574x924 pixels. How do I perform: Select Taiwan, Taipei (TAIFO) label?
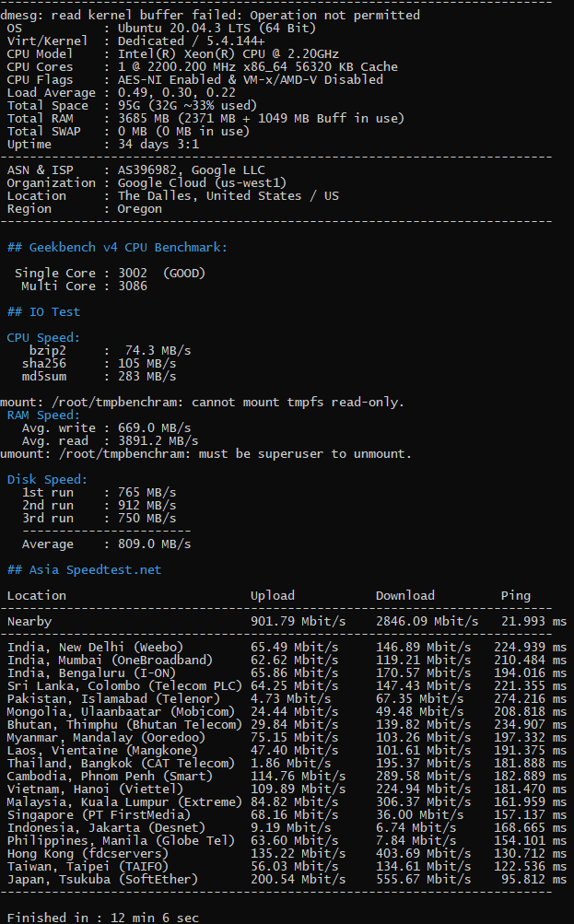coord(88,868)
